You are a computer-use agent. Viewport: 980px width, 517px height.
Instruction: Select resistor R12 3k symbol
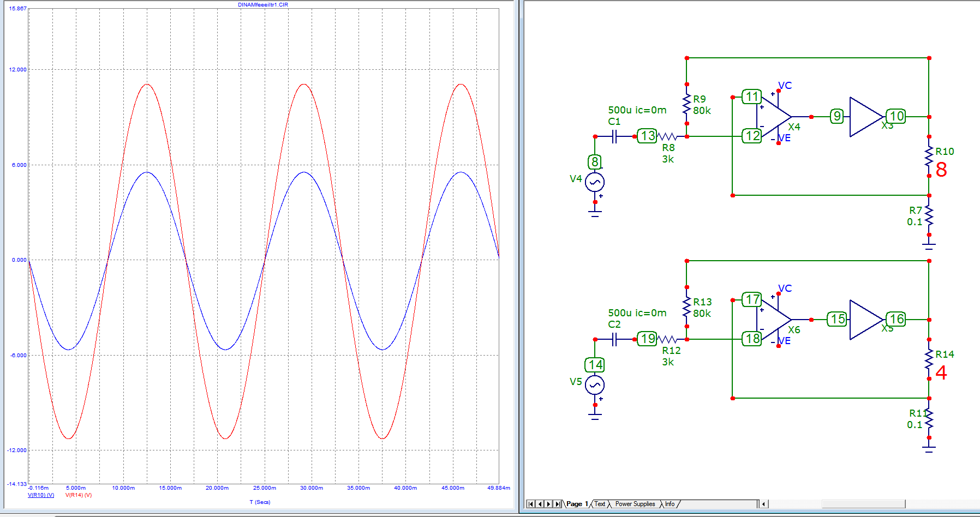click(x=667, y=339)
